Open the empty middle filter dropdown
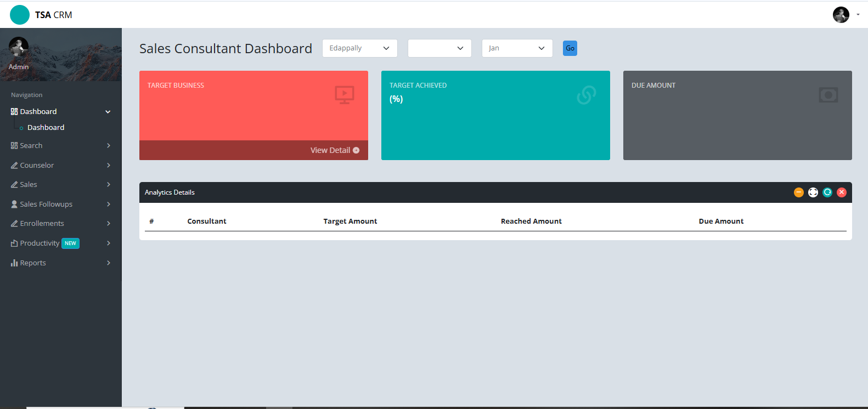 tap(439, 48)
